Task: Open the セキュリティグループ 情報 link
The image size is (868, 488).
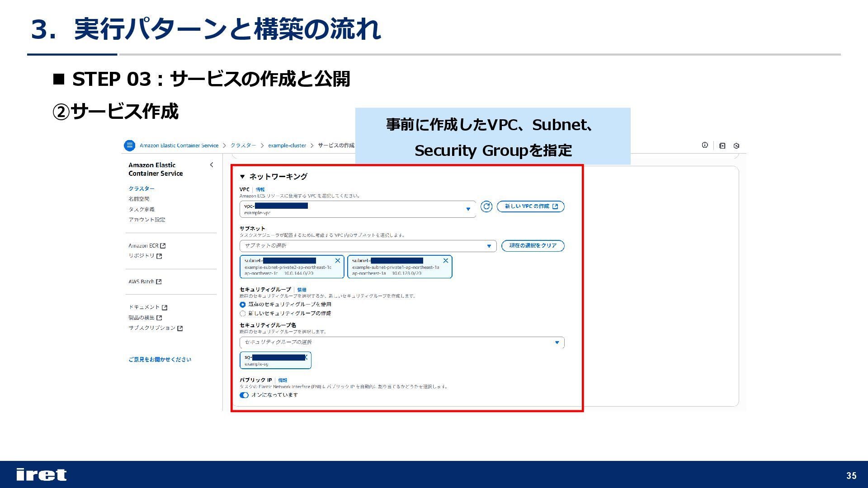Action: click(302, 290)
